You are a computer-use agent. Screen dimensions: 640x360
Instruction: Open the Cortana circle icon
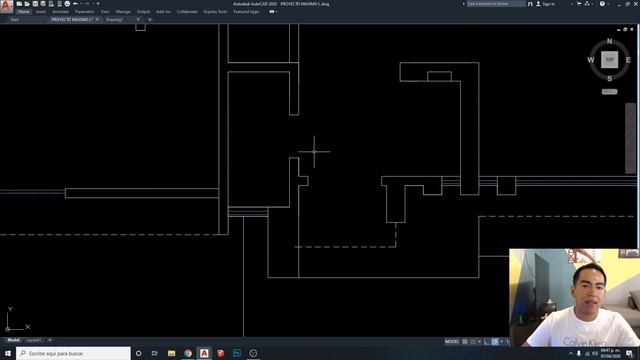[139, 353]
